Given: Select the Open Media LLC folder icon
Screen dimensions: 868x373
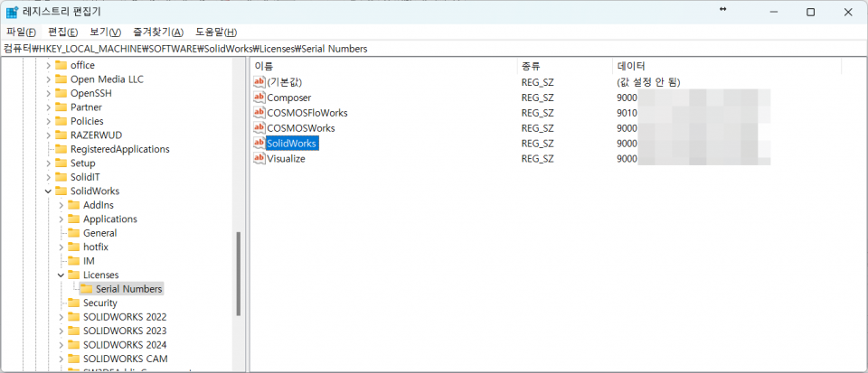Looking at the screenshot, I should coord(61,79).
